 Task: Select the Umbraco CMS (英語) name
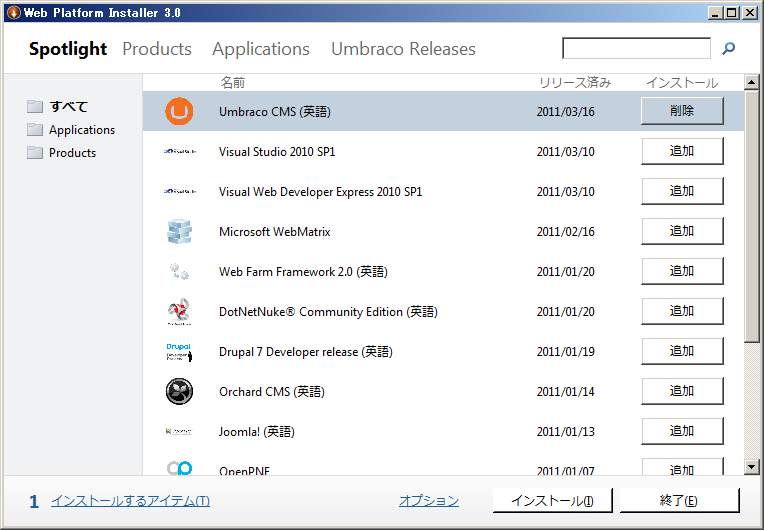(x=275, y=112)
